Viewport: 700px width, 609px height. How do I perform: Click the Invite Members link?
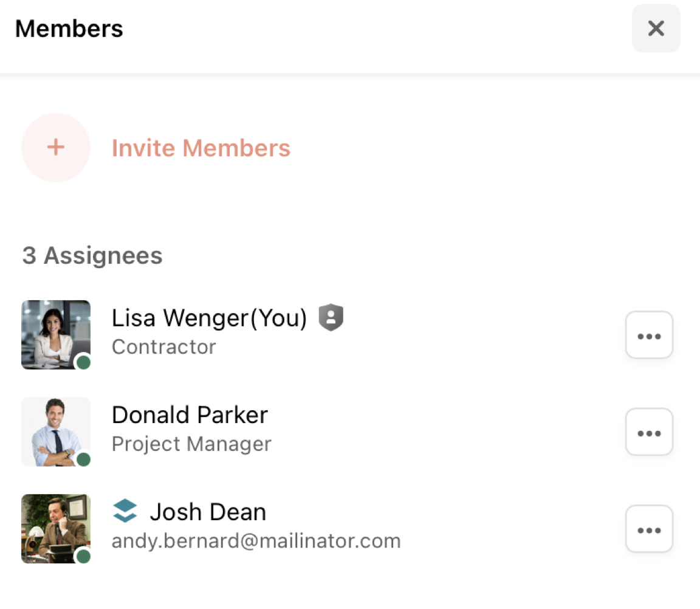pos(201,148)
